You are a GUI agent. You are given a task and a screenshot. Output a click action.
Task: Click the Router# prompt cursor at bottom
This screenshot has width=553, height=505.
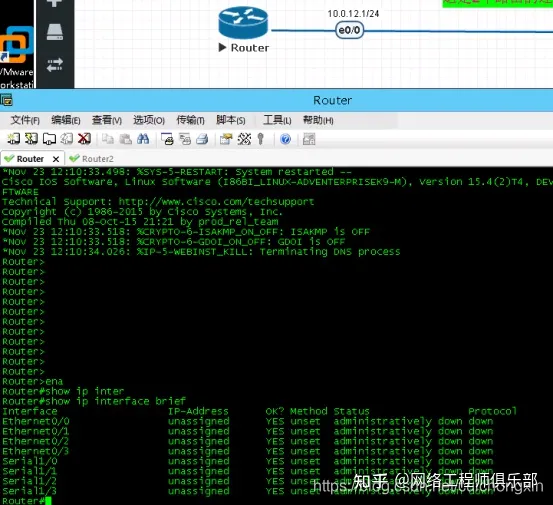(48, 501)
